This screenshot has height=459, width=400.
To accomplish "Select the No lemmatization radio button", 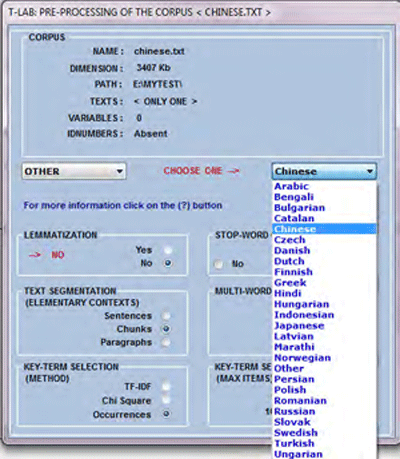I will 168,263.
